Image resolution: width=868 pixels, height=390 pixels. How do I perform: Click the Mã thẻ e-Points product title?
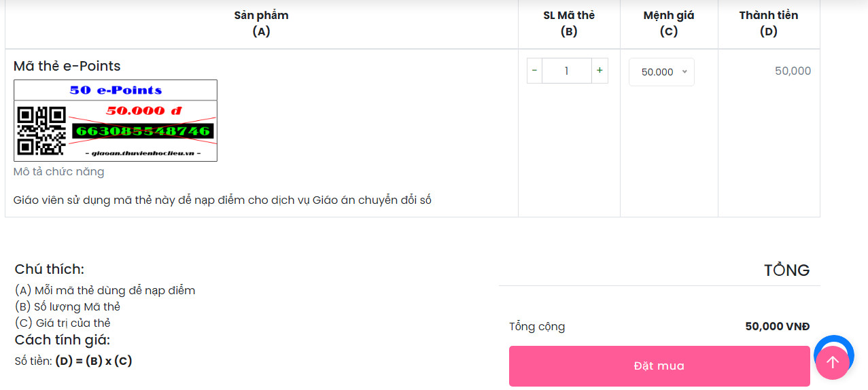tap(67, 66)
